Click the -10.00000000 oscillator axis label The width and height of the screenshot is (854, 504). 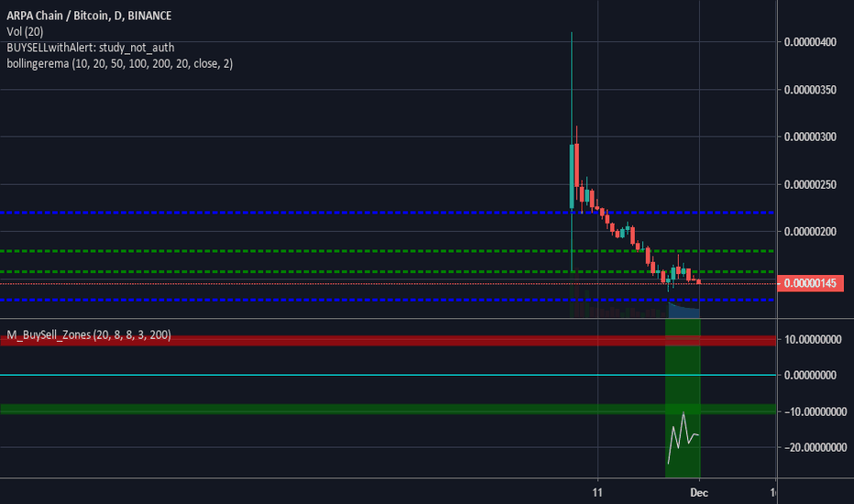point(815,411)
